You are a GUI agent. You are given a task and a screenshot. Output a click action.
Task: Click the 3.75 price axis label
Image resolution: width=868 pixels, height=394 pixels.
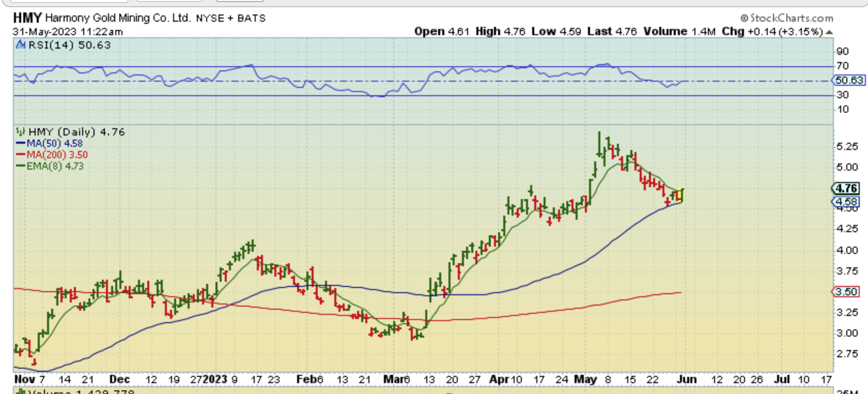tap(847, 271)
